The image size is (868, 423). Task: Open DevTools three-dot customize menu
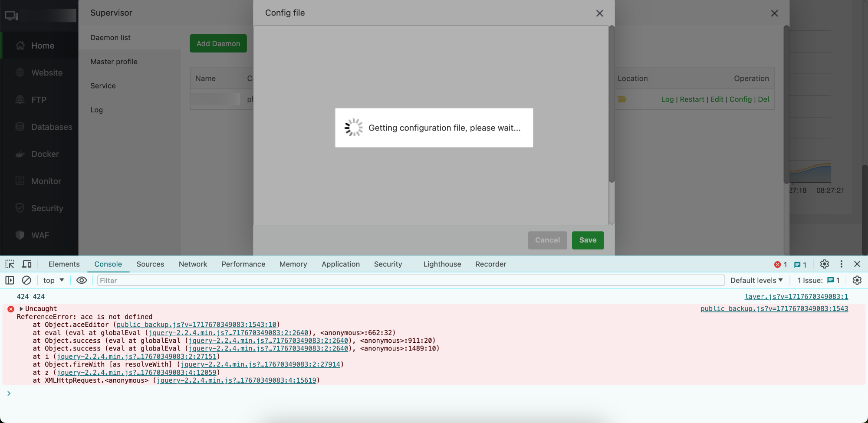coord(841,264)
